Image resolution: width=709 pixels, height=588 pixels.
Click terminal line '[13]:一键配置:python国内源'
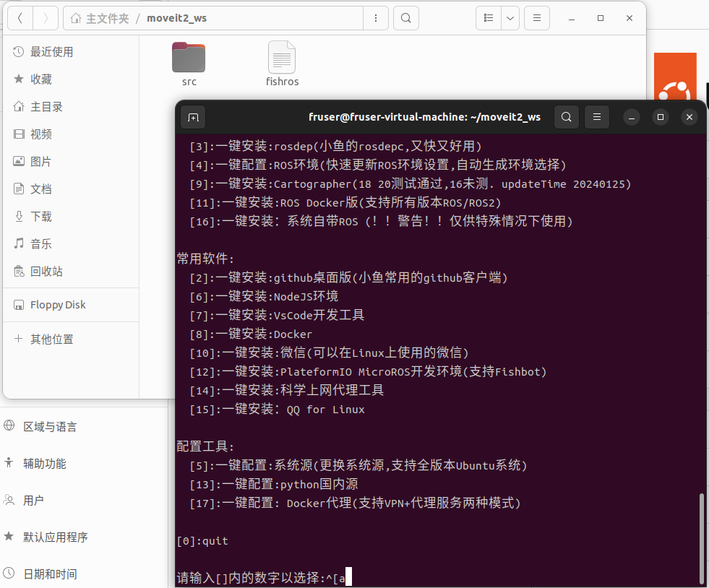point(274,485)
